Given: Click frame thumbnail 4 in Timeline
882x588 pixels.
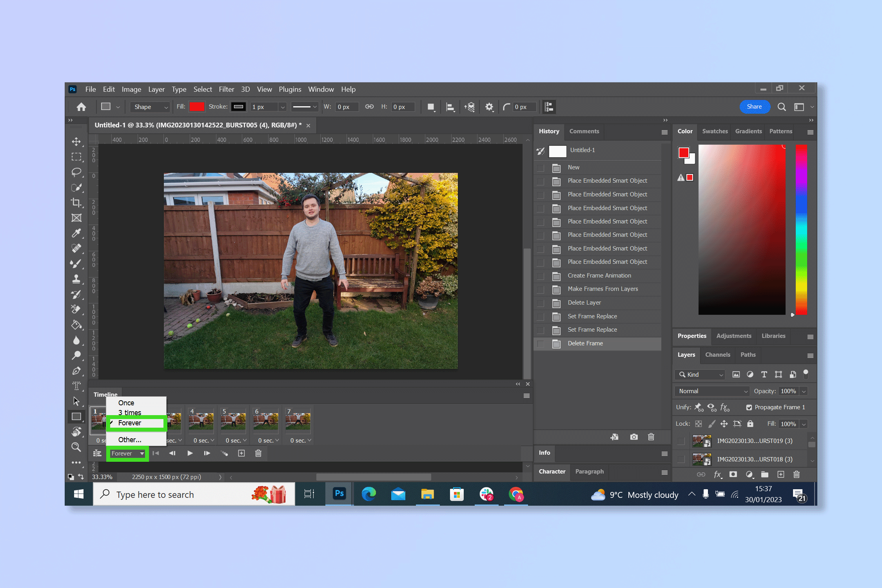Looking at the screenshot, I should [x=201, y=421].
